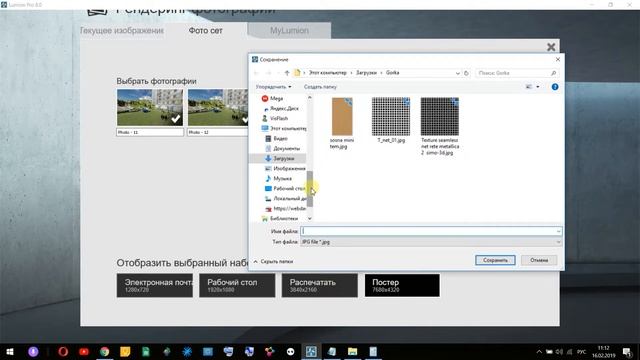Toggle selection of Photo - 12 thumbnail
Image resolution: width=640 pixels, height=360 pixels.
pos(218,108)
